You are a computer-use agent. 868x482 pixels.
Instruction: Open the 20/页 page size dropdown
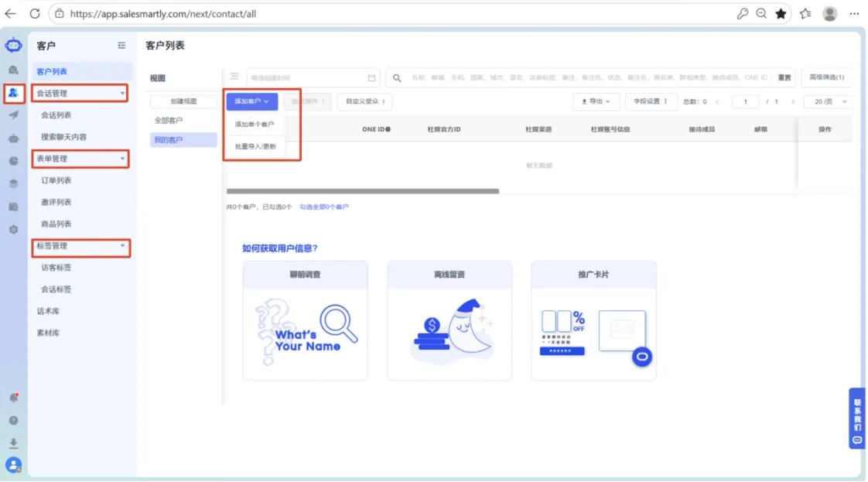pyautogui.click(x=829, y=101)
